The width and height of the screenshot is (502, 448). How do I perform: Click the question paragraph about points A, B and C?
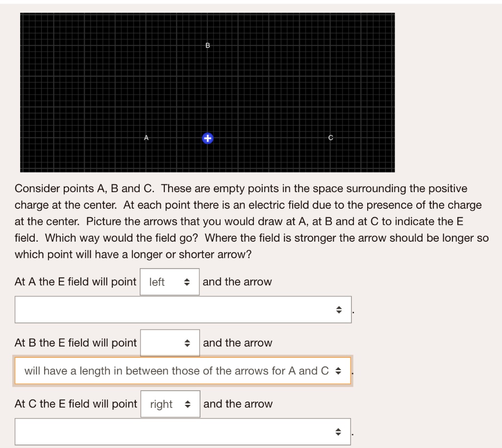245,221
